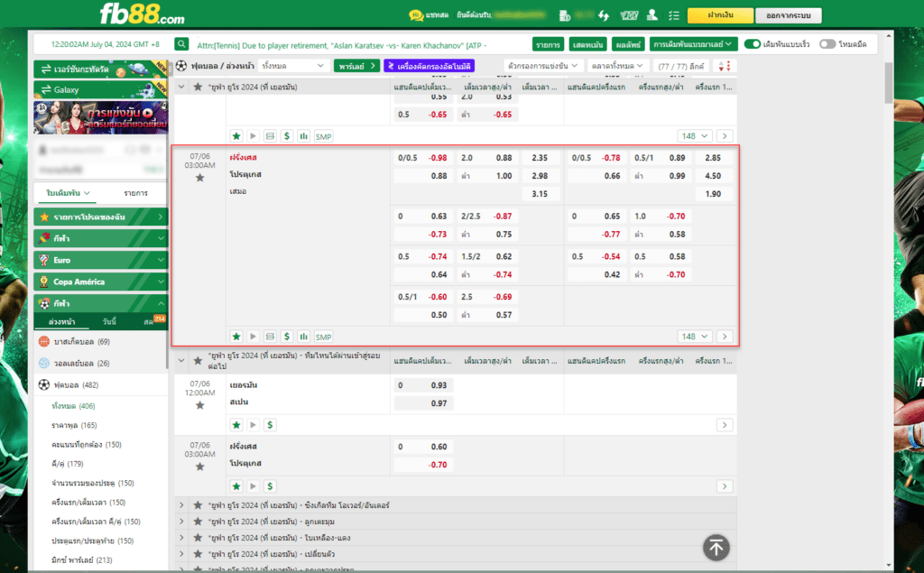Select the ใบเดิมพัน bet slip tab
Image resolution: width=924 pixels, height=573 pixels.
pos(69,193)
